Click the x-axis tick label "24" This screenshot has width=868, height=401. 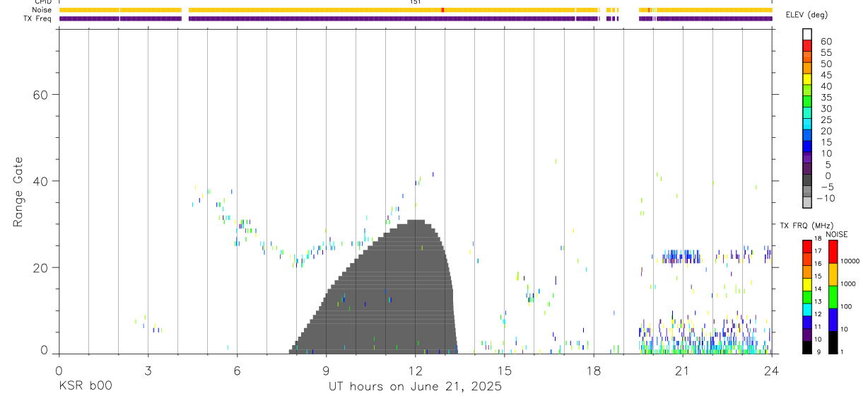(x=772, y=371)
